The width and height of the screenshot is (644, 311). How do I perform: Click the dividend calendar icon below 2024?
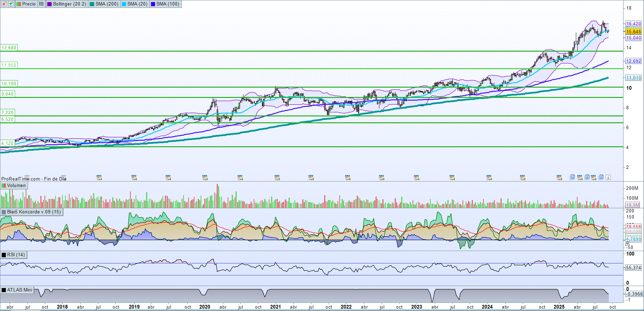489,177
